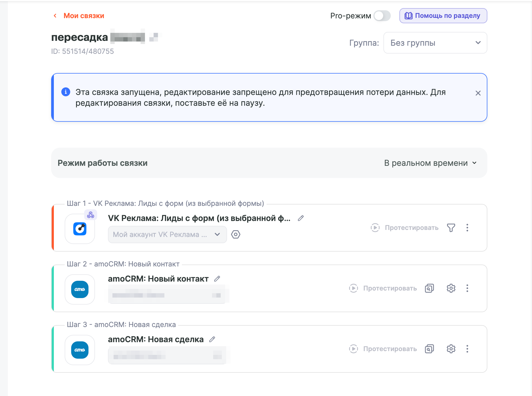532x396 pixels.
Task: Open search-copy icon for Новая сделка step
Action: [x=429, y=349]
